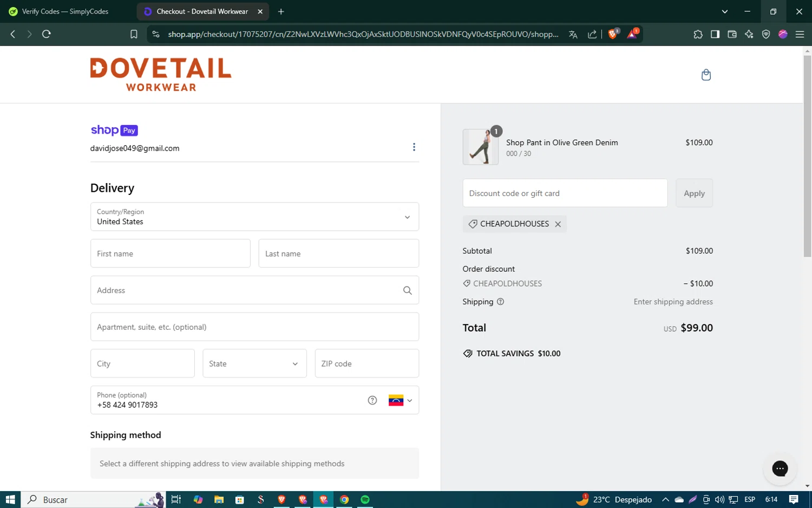Open the Windows Start menu
This screenshot has height=508, width=812.
pyautogui.click(x=10, y=499)
